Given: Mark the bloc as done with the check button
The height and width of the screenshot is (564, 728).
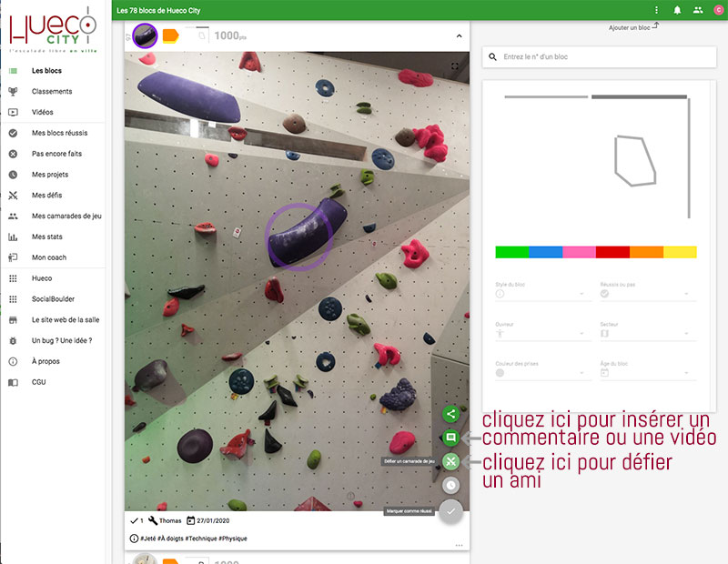Looking at the screenshot, I should 450,511.
